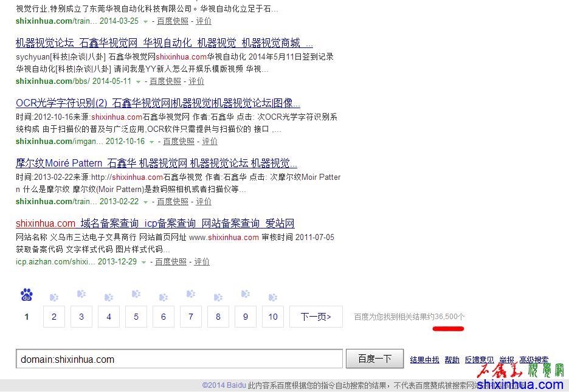View 百度快照 for the icp.aizhan.com result
The width and height of the screenshot is (569, 392).
coord(171,262)
